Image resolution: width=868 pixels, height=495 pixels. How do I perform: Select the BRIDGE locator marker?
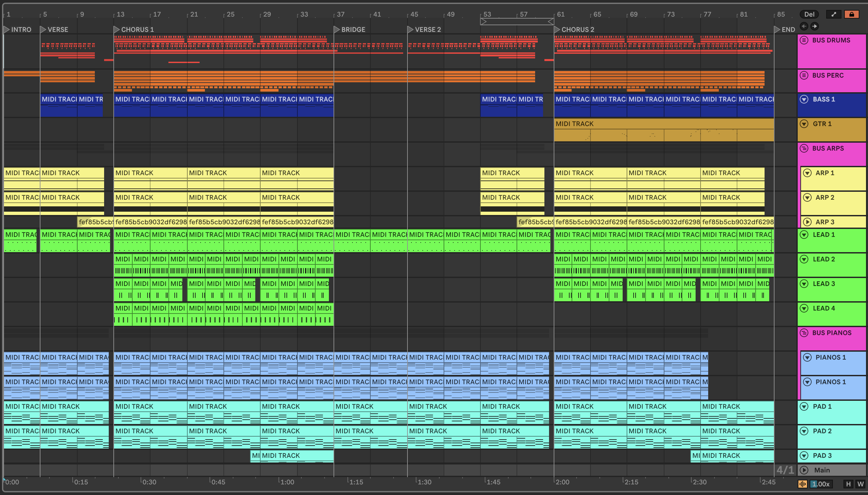337,30
